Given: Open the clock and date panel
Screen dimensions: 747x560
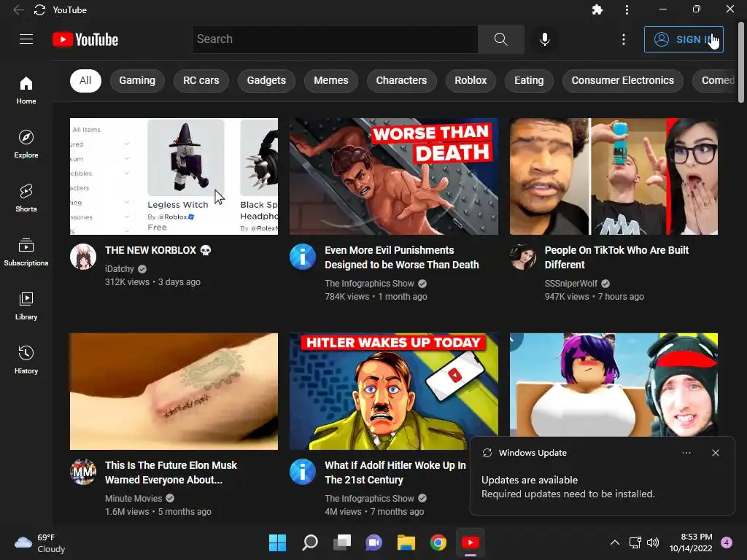Looking at the screenshot, I should [x=691, y=542].
